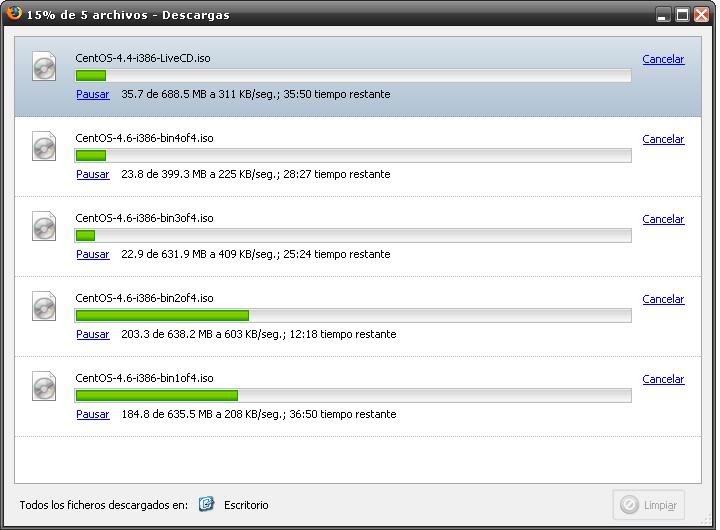Screen dimensions: 720x530
Task: Cancel the bin3of4.iso download
Action: tap(663, 219)
